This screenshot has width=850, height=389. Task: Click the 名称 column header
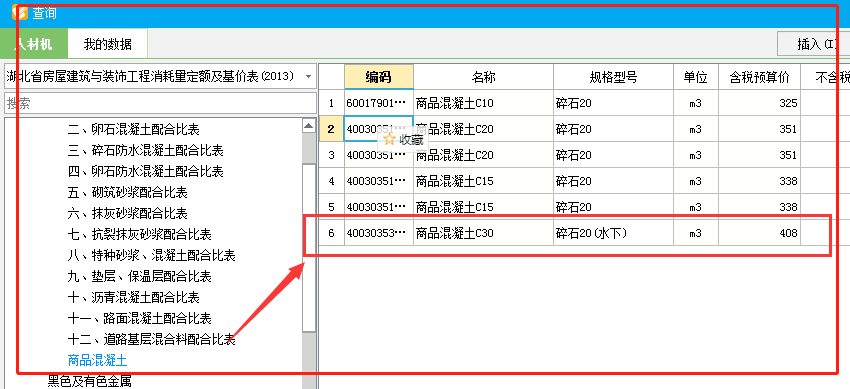coord(483,77)
